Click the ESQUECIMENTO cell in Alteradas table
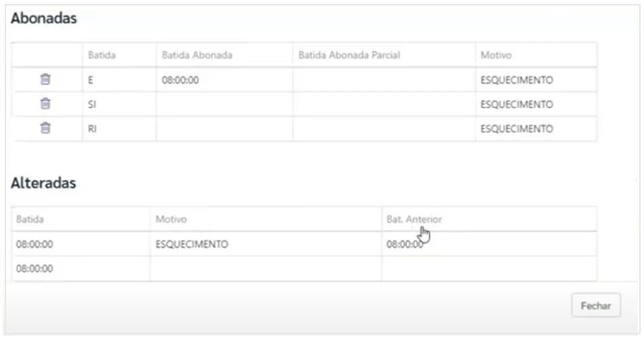The height and width of the screenshot is (339, 644). [192, 244]
